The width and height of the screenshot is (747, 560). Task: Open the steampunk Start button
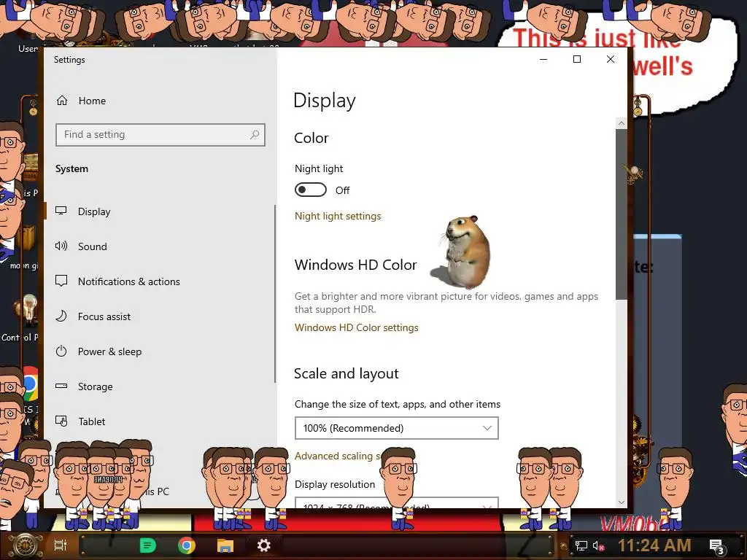[x=25, y=545]
